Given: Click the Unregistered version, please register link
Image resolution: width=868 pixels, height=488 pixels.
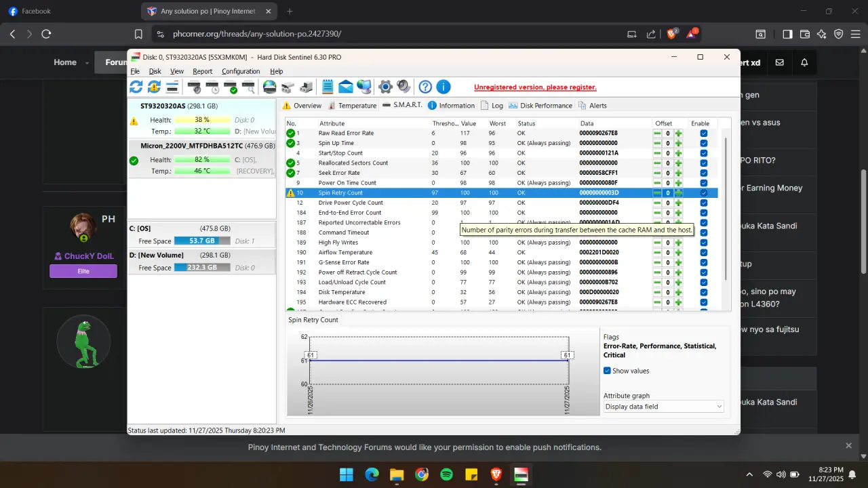Looking at the screenshot, I should tap(535, 87).
